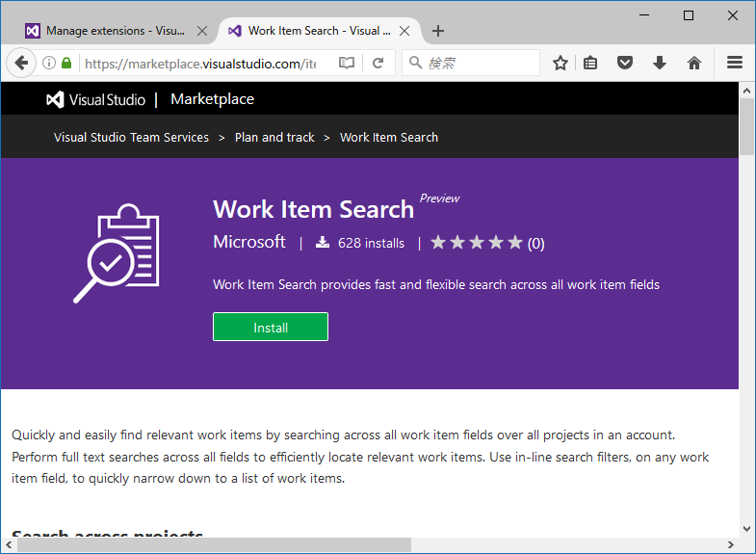
Task: Focus the URL address bar
Action: click(202, 63)
